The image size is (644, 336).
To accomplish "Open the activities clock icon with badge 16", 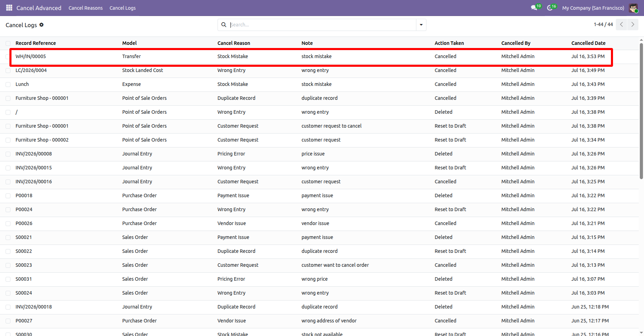I will coord(551,7).
